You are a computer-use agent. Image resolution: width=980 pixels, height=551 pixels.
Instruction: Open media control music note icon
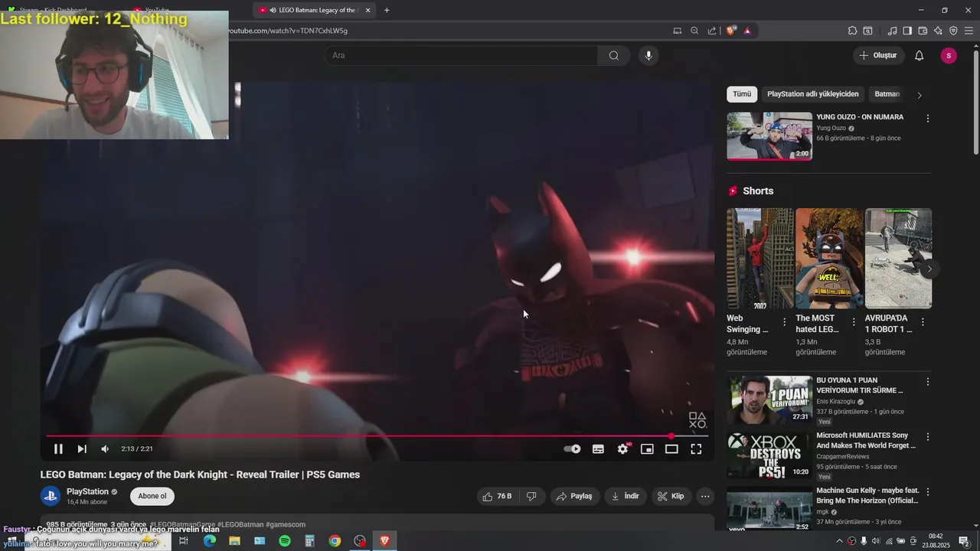(892, 31)
